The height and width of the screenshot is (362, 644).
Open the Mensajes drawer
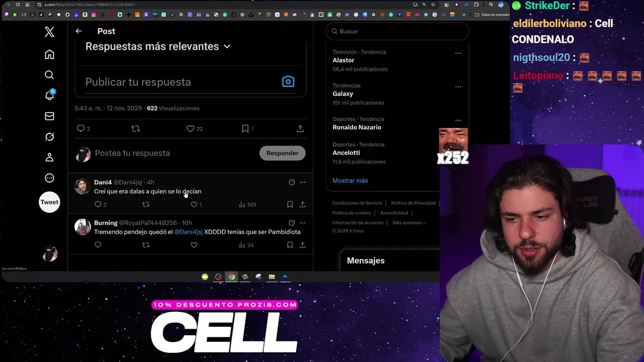click(390, 260)
